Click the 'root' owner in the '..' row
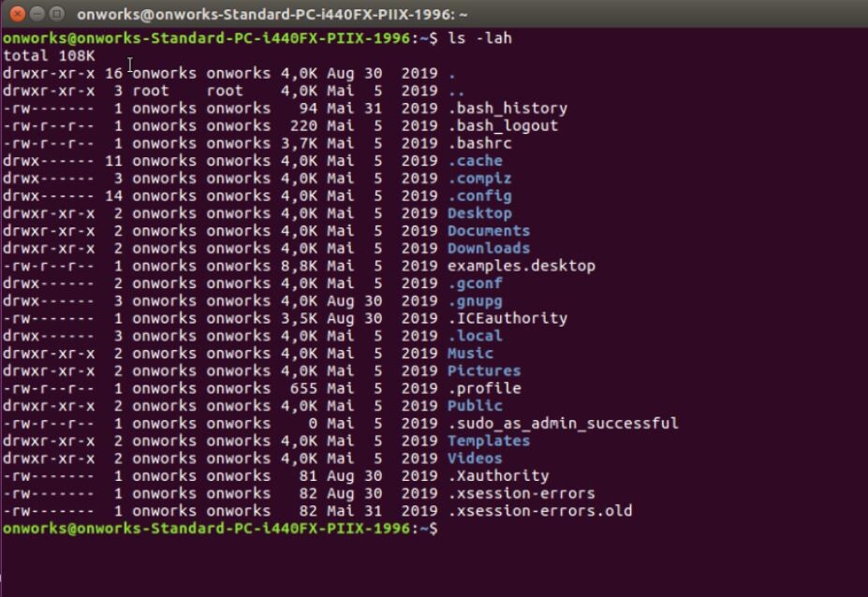 pyautogui.click(x=151, y=91)
